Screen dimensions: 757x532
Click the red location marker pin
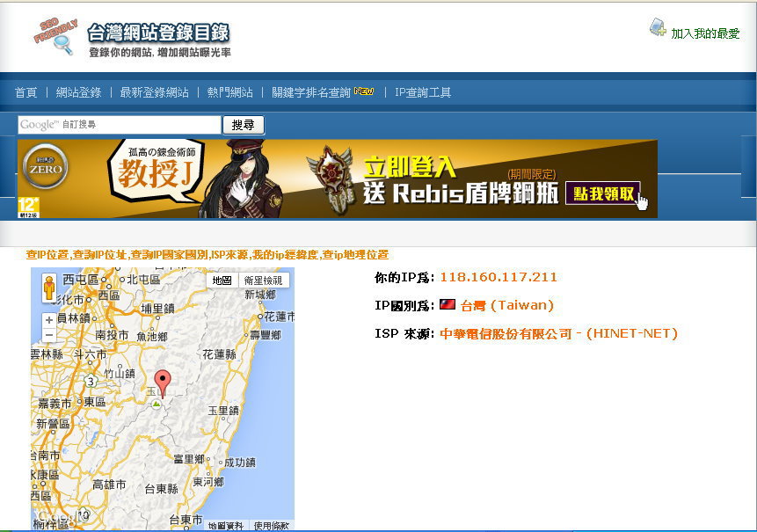(163, 383)
